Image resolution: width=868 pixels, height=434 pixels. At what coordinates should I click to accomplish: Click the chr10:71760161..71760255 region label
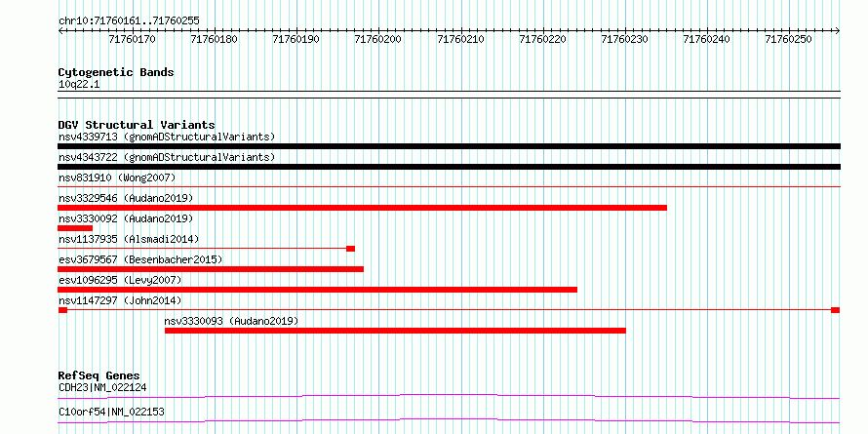pyautogui.click(x=129, y=21)
